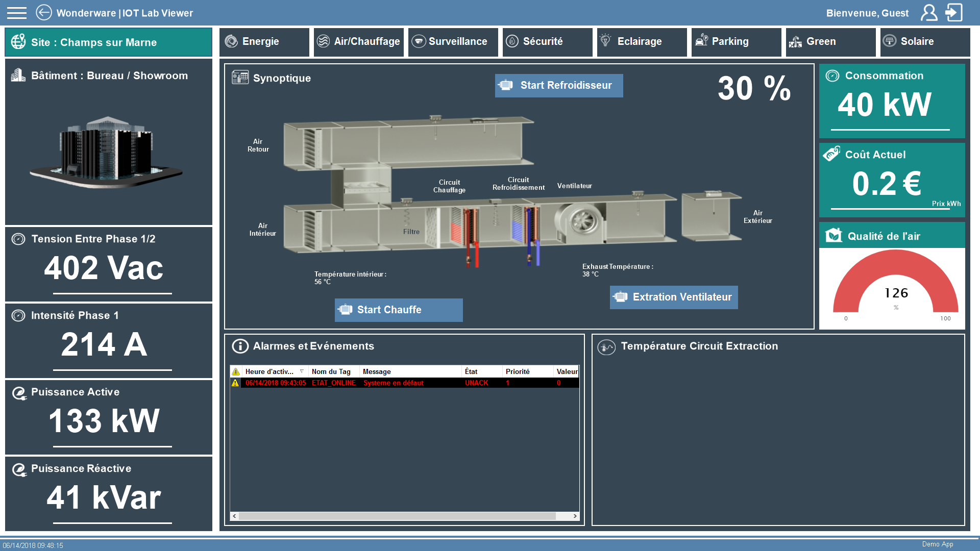Switch to the Green tab
The height and width of the screenshot is (551, 980).
point(831,42)
